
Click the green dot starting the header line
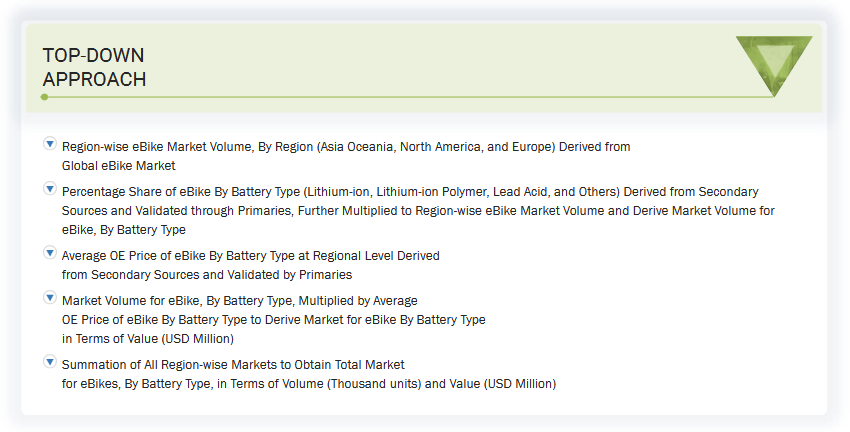tap(44, 97)
